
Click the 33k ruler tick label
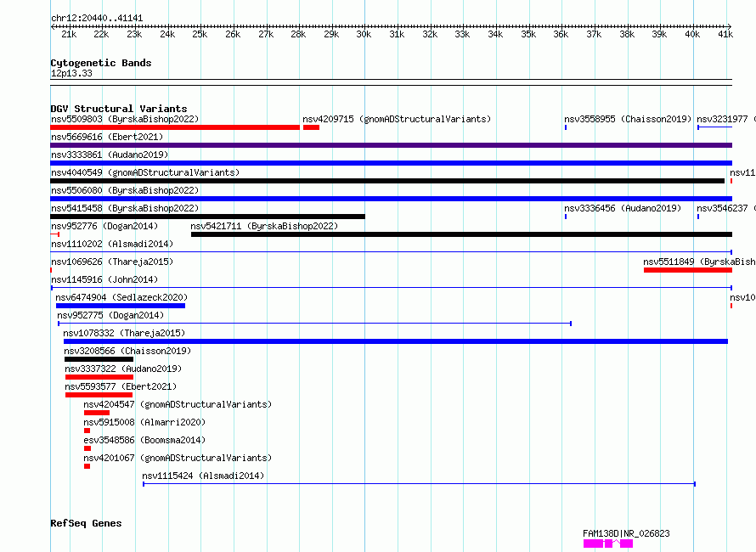tap(462, 34)
